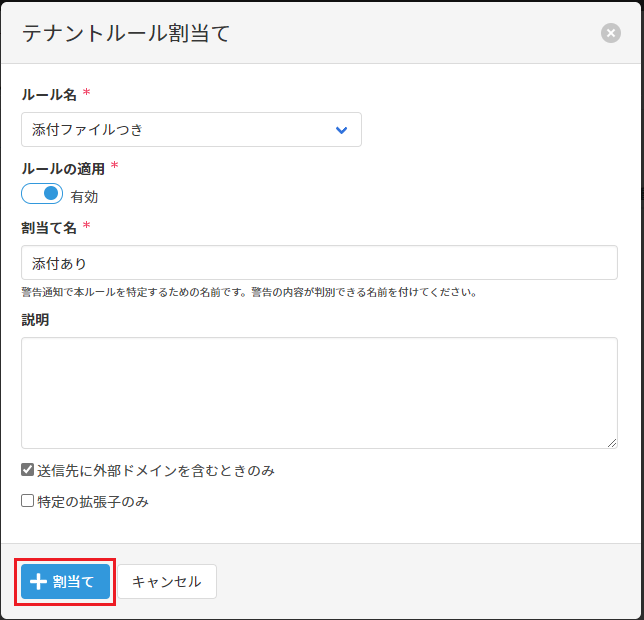This screenshot has height=620, width=644.
Task: Uncheck 送信先に外部ドメインを含むときのみ checkbox
Action: [28, 470]
